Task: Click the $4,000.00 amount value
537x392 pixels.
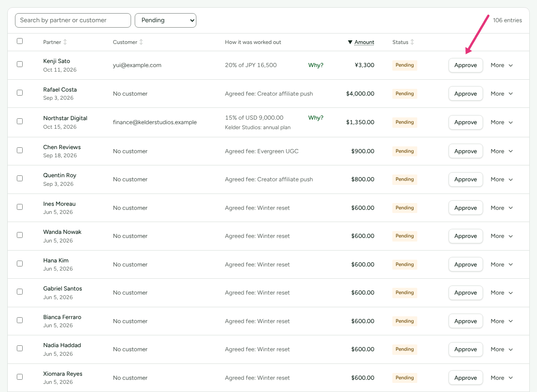Action: coord(360,94)
